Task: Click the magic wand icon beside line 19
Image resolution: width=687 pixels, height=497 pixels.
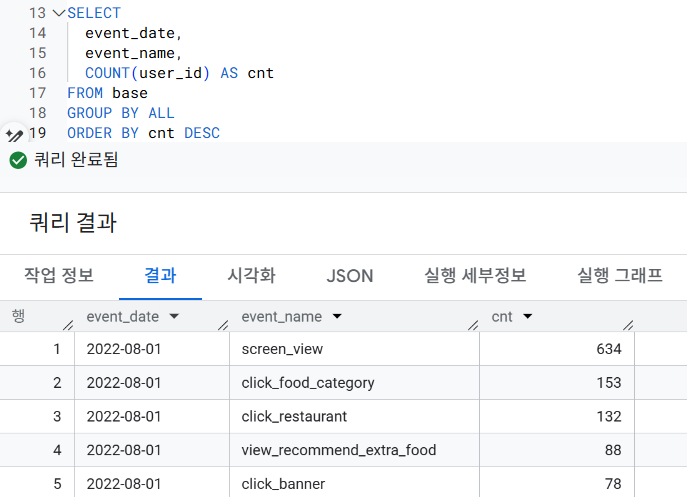Action: (14, 134)
